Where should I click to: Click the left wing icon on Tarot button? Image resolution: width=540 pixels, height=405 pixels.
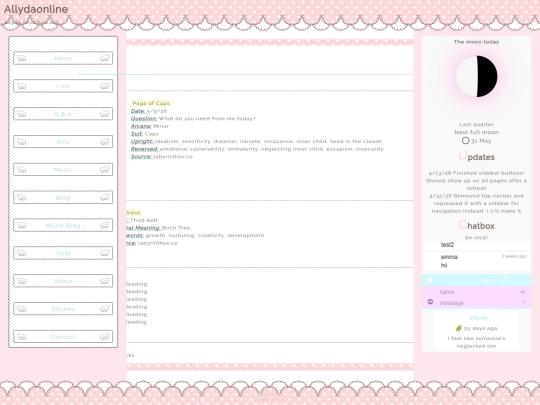[21, 253]
